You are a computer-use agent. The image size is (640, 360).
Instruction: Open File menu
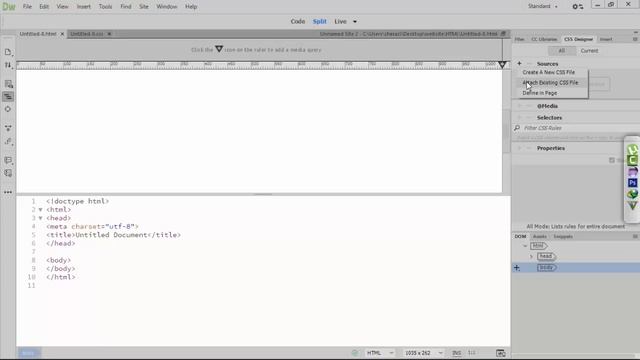click(27, 7)
